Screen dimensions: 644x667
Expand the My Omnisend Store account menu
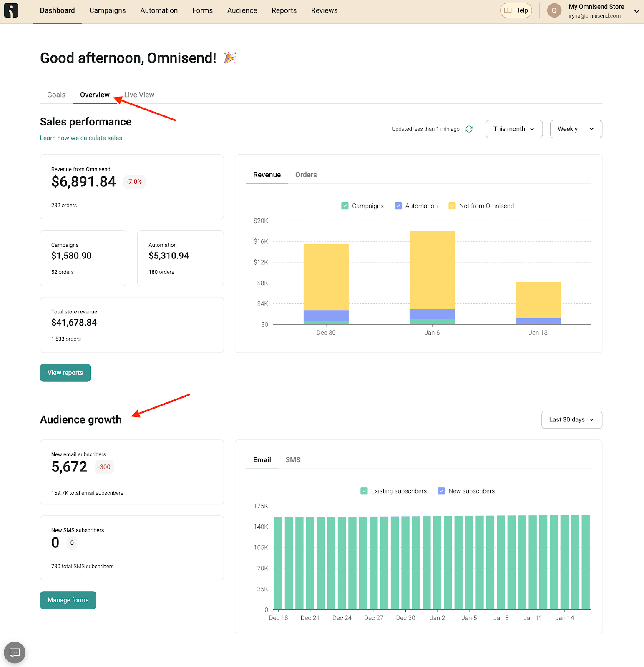(x=637, y=11)
